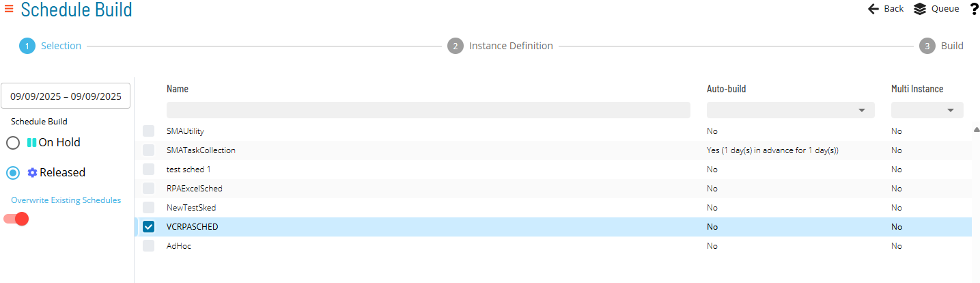Click step 3 Build circle
Image resolution: width=980 pixels, height=283 pixels.
click(x=927, y=46)
